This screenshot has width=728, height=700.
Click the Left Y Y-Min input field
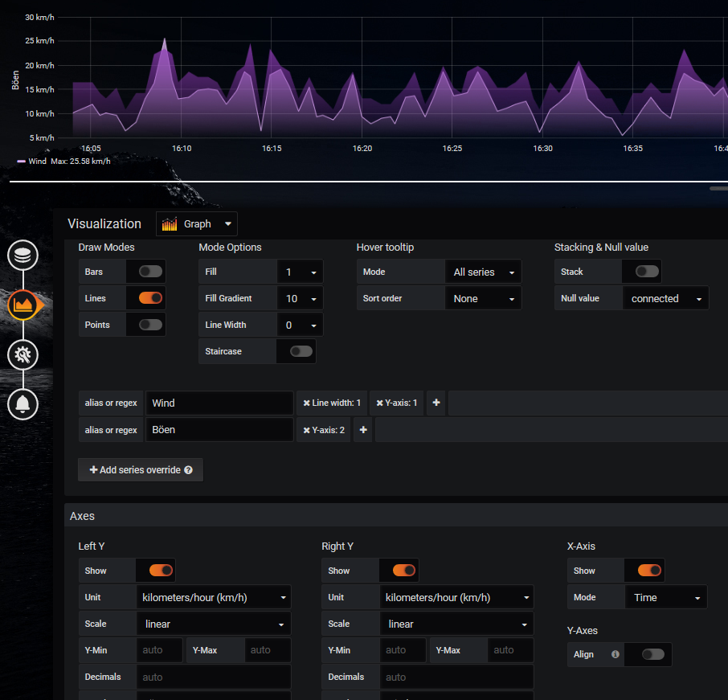click(161, 650)
